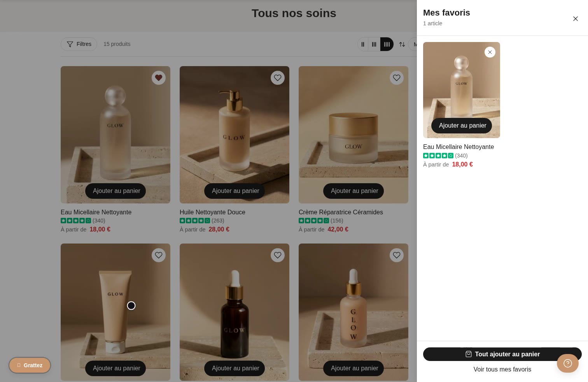Image resolution: width=588 pixels, height=382 pixels.
Task: Select two-column grid view icon
Action: click(363, 44)
